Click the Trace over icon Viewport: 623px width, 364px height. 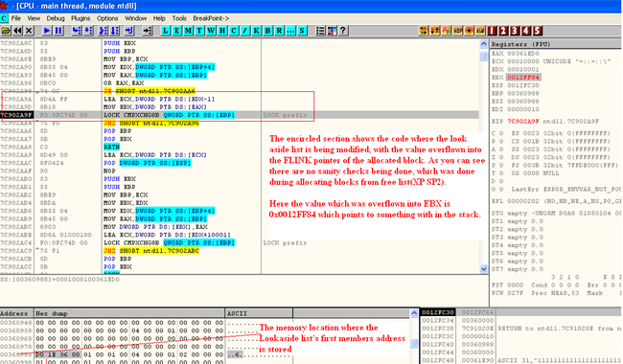[x=114, y=31]
